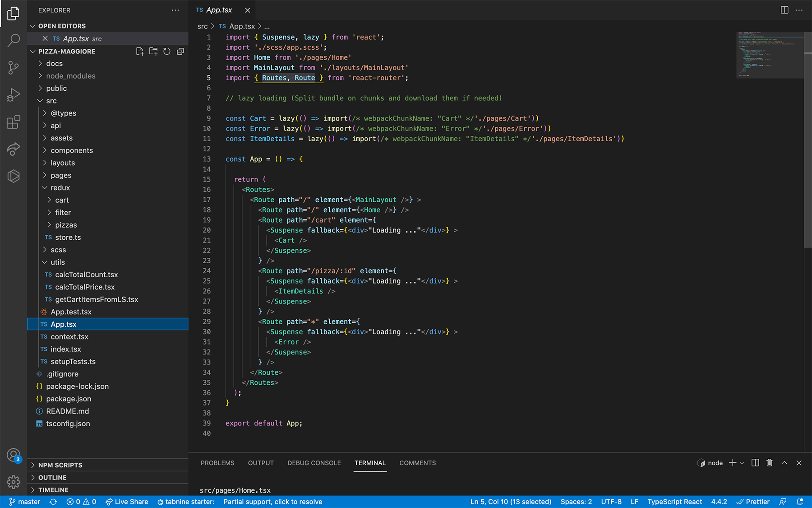This screenshot has width=812, height=508.
Task: Expand the docs folder
Action: point(107,64)
